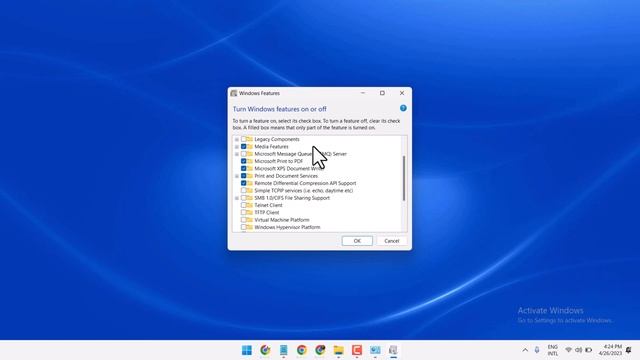This screenshot has height=360, width=640.
Task: Enable the Legacy Components checkbox
Action: coord(243,139)
